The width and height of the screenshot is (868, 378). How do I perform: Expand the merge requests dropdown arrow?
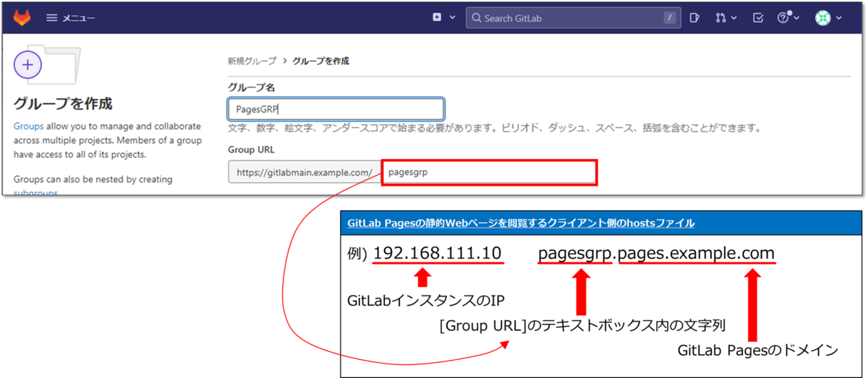pos(733,18)
